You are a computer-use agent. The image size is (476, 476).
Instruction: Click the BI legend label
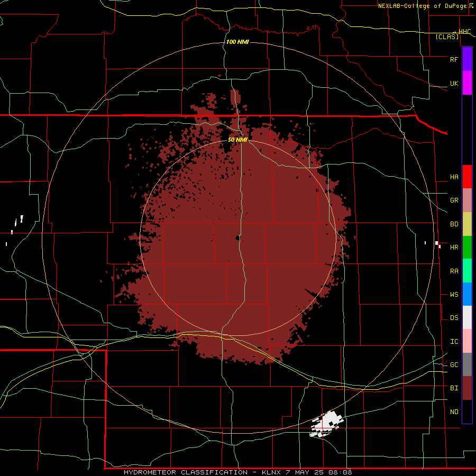454,388
